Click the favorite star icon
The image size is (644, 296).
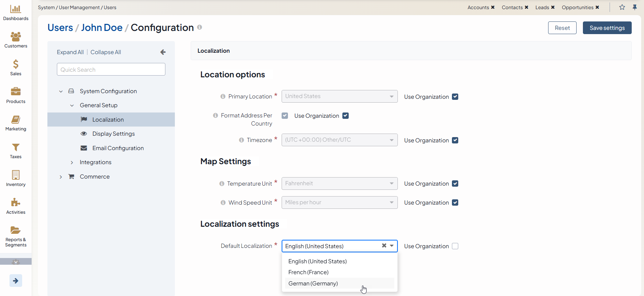(x=622, y=7)
